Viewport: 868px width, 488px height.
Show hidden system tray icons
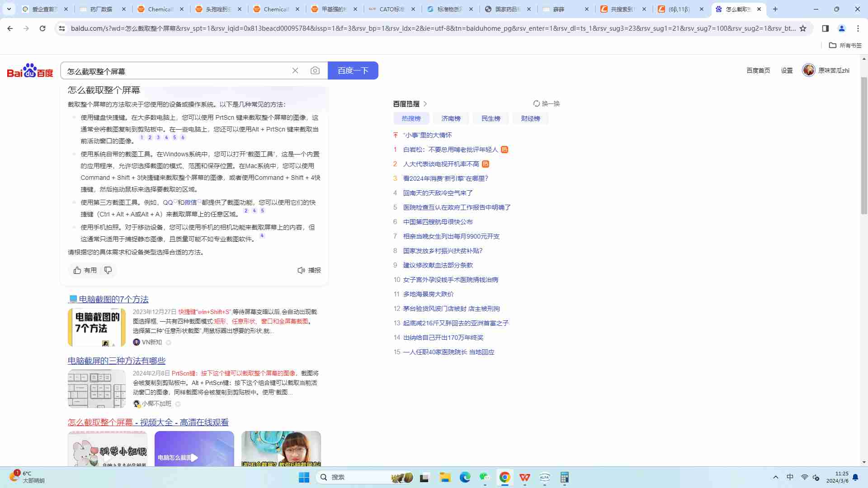click(776, 478)
